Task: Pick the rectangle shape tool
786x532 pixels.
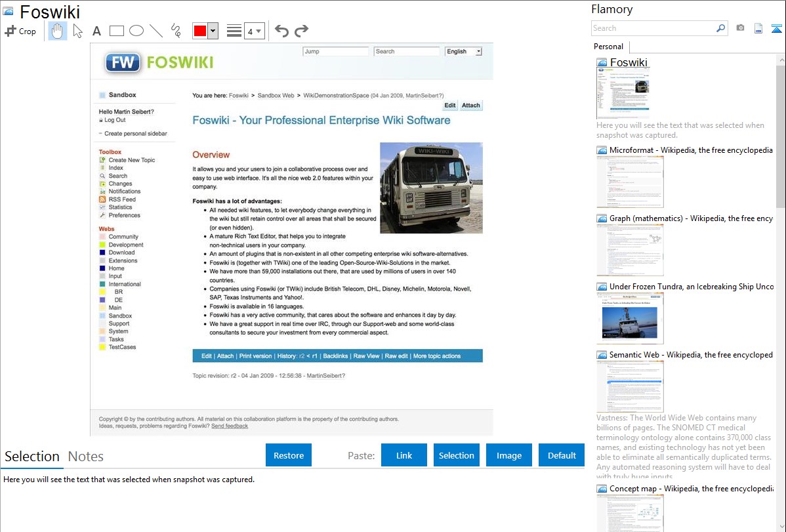Action: coord(116,31)
